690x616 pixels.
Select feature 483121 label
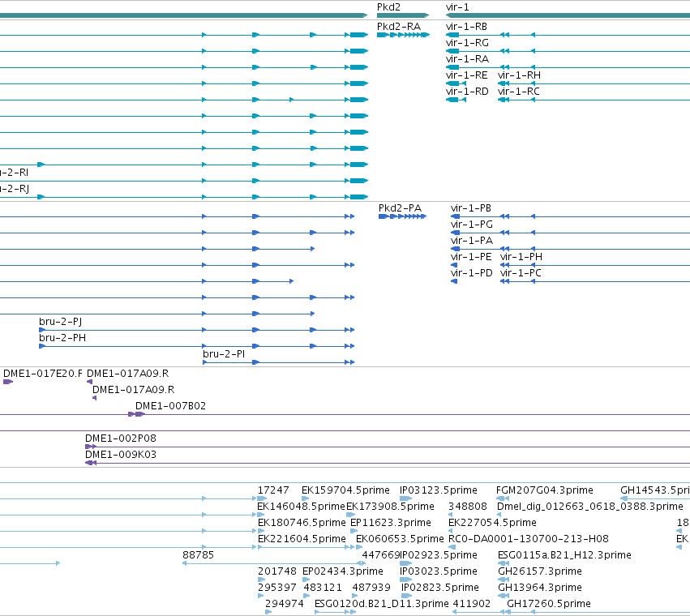click(323, 588)
